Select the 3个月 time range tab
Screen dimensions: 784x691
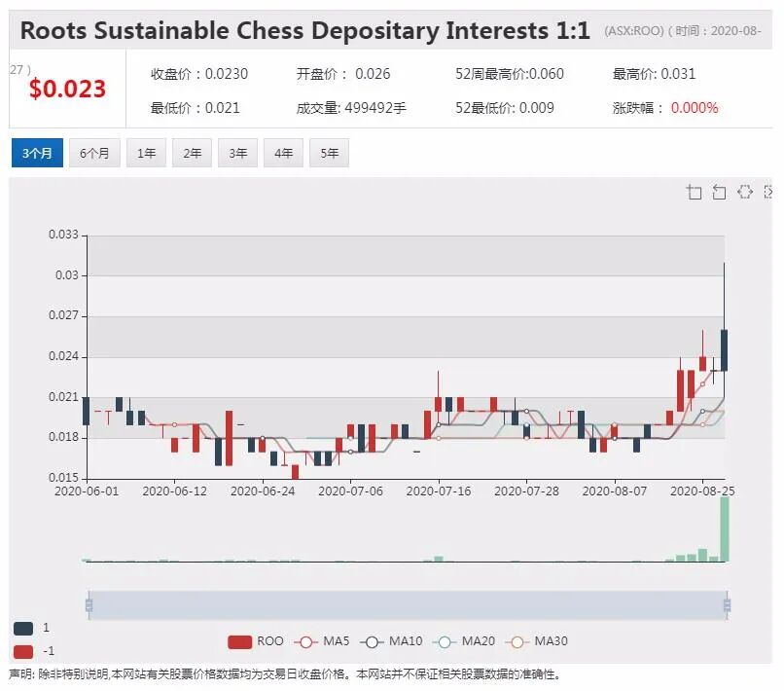pyautogui.click(x=37, y=153)
